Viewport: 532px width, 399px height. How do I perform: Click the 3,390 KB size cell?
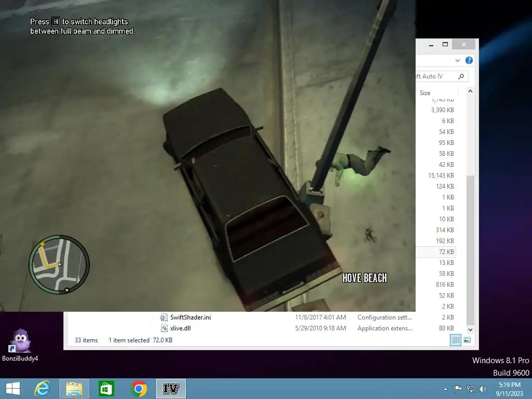click(443, 110)
